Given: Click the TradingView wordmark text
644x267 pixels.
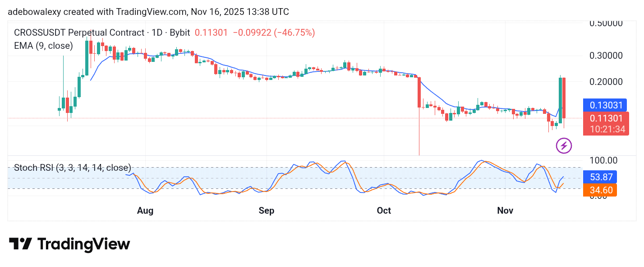Looking at the screenshot, I should 83,244.
